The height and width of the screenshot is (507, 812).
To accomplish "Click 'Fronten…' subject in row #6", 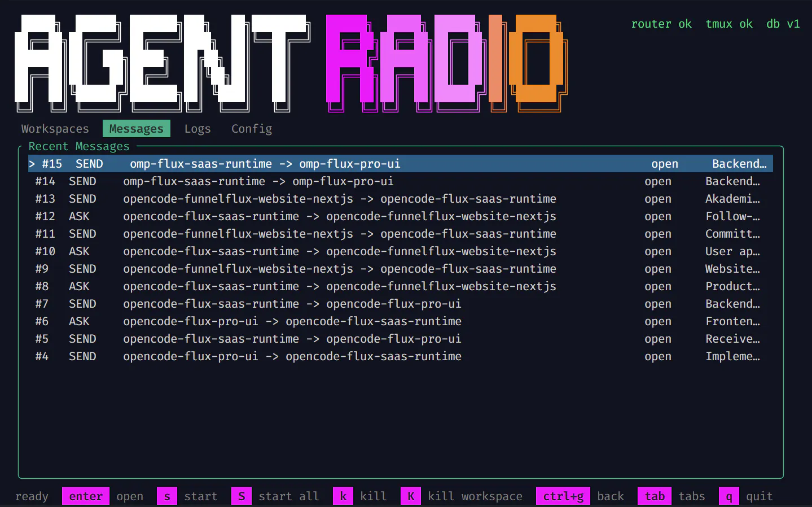I will point(732,321).
